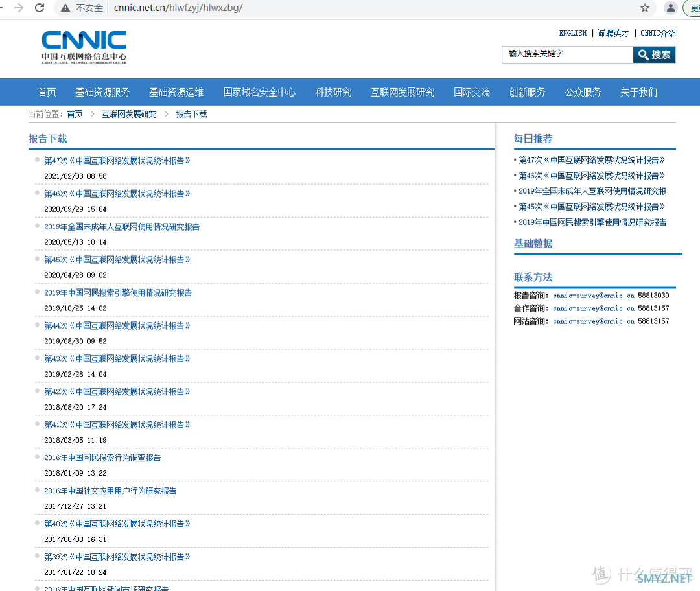Click the CNNIC logo
This screenshot has height=591, width=700.
(x=84, y=47)
